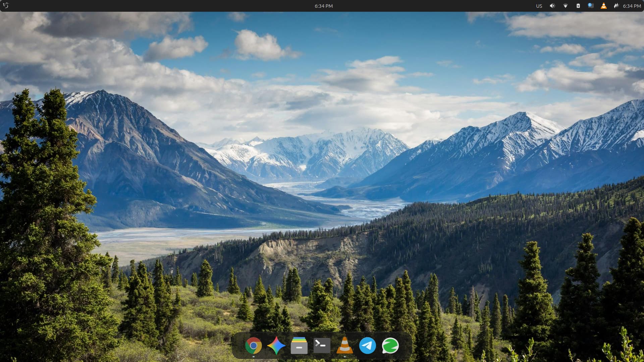Viewport: 644px width, 362px height.
Task: Click Chrome's running indicator dot
Action: coord(253,357)
